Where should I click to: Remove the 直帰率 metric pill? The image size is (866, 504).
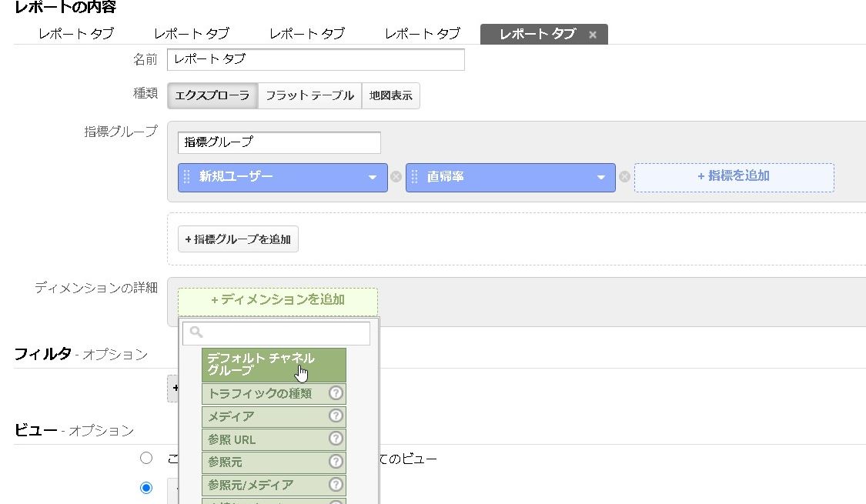point(625,177)
